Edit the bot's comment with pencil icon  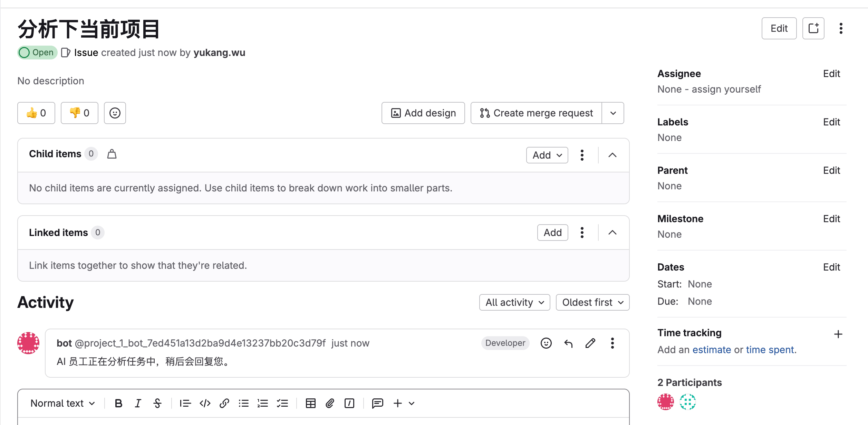[590, 343]
